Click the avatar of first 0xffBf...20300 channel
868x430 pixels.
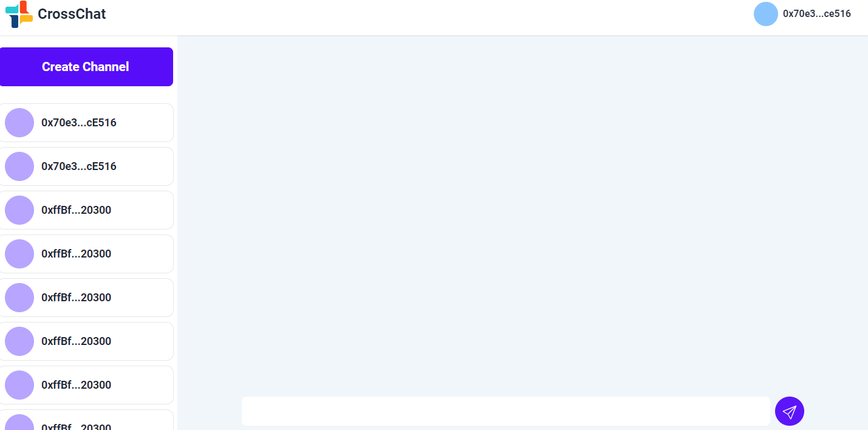[19, 210]
